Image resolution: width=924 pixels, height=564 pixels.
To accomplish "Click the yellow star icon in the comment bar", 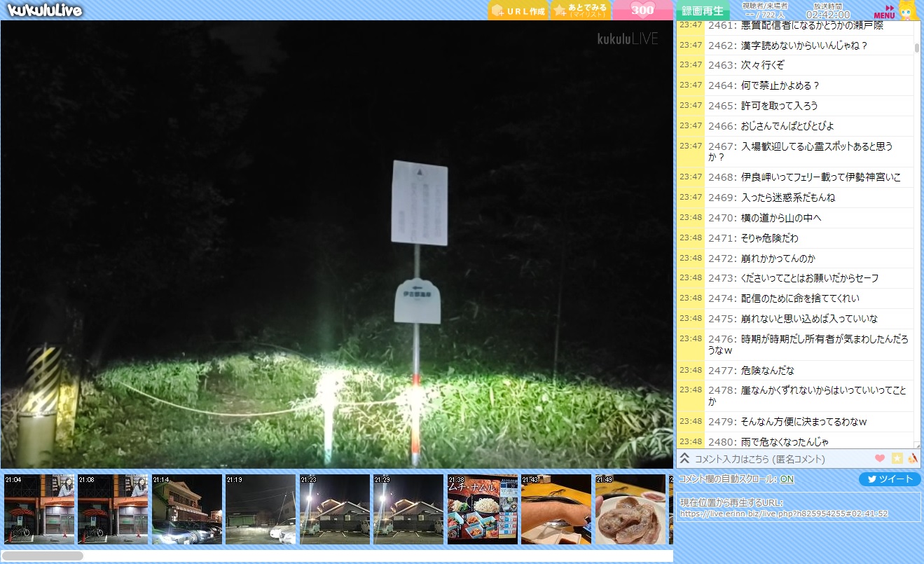I will coord(897,458).
